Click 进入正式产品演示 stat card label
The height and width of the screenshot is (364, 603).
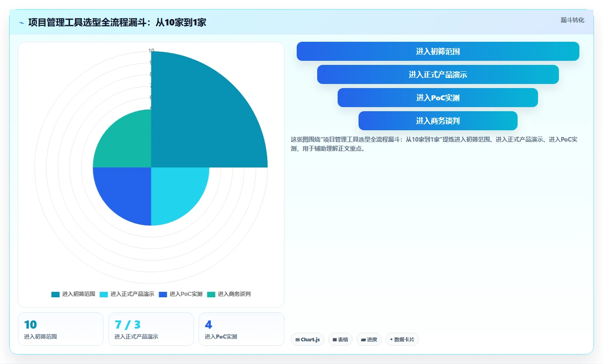136,337
